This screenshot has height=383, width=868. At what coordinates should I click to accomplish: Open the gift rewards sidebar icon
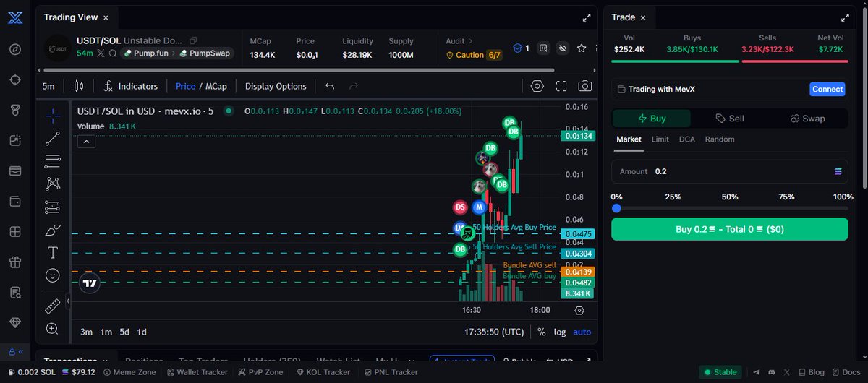[16, 262]
